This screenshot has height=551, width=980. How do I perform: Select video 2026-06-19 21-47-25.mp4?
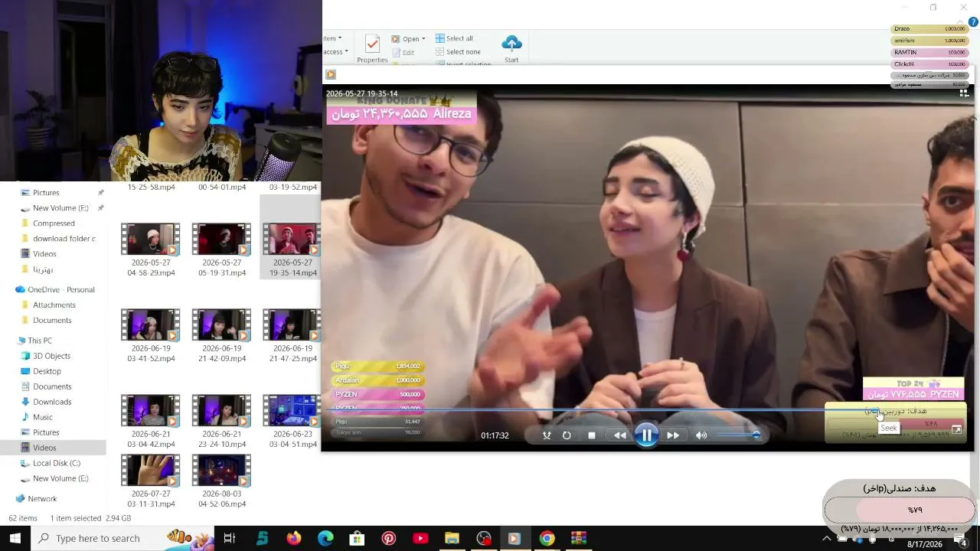point(292,336)
